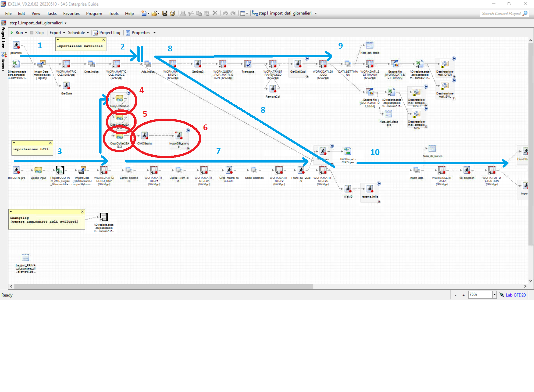Click the Open folder icon
Screen dimensions: 534x392
click(x=154, y=13)
